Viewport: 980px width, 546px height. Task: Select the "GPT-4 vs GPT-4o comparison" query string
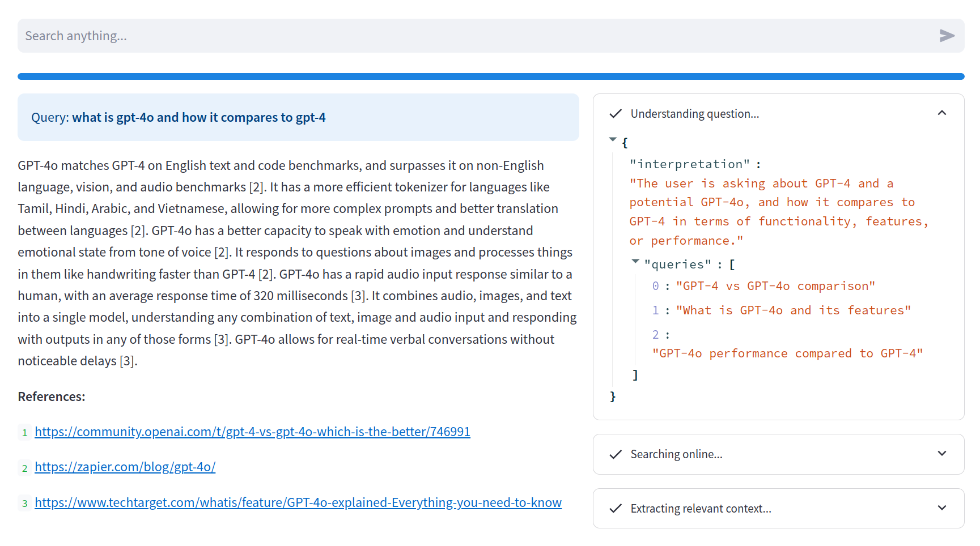click(775, 286)
